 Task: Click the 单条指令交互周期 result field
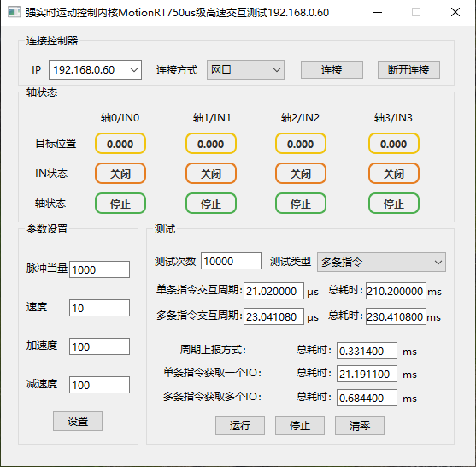tap(273, 291)
